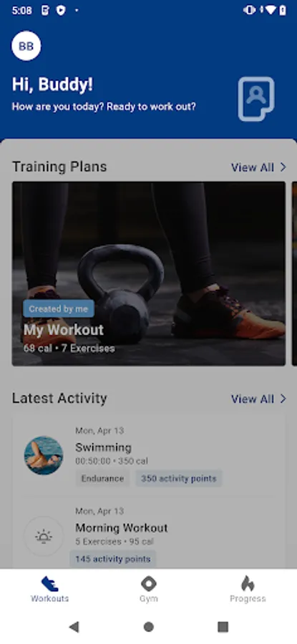Switch to the Progress tab label

(x=248, y=598)
